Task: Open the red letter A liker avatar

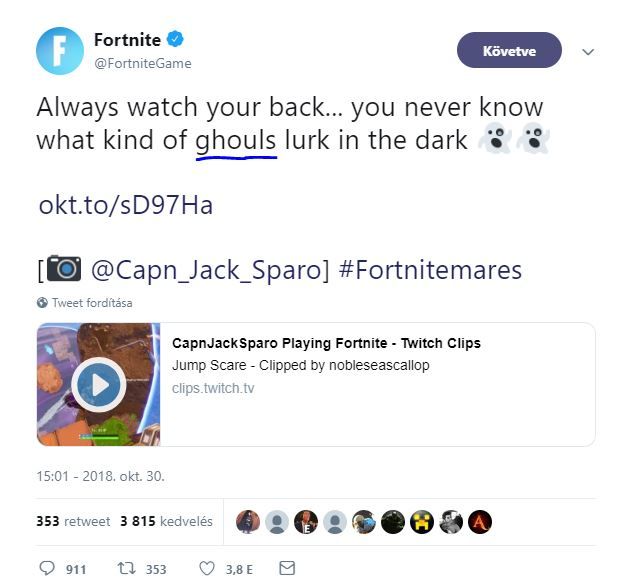Action: tap(480, 522)
